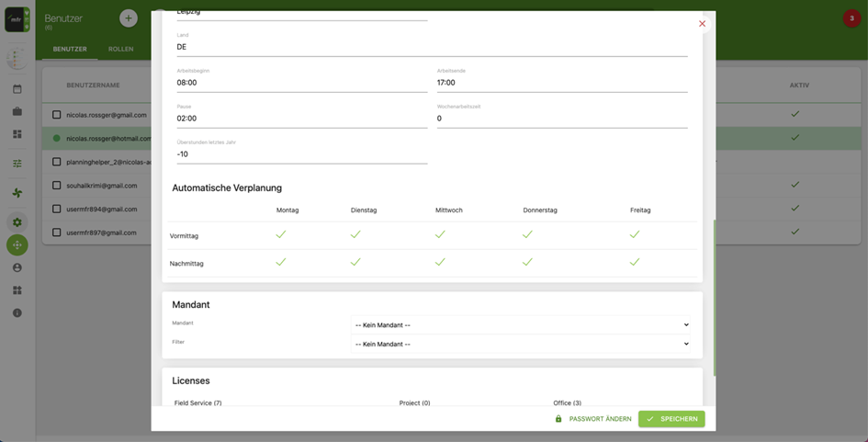Screen dimensions: 868x442
Task: Open the account person icon in sidebar
Action: pyautogui.click(x=17, y=267)
